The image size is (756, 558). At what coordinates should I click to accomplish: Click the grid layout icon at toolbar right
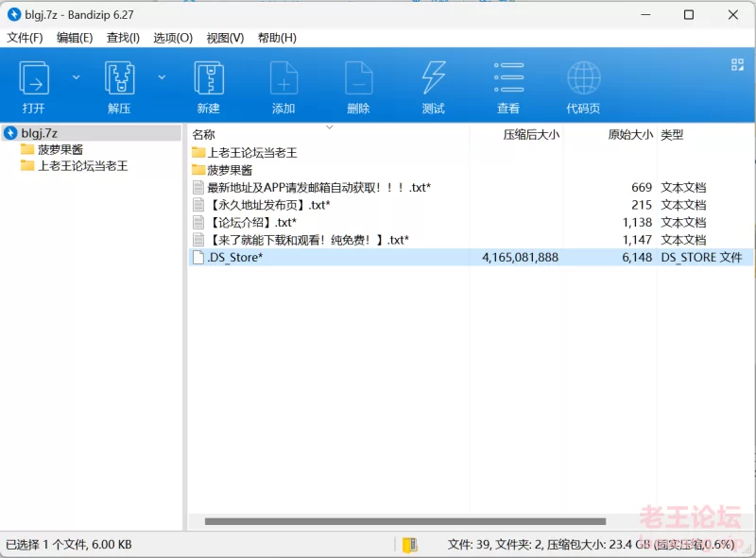(737, 64)
